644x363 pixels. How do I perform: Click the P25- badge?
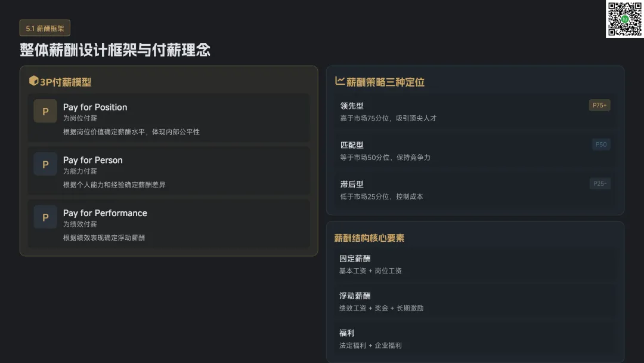pyautogui.click(x=600, y=183)
